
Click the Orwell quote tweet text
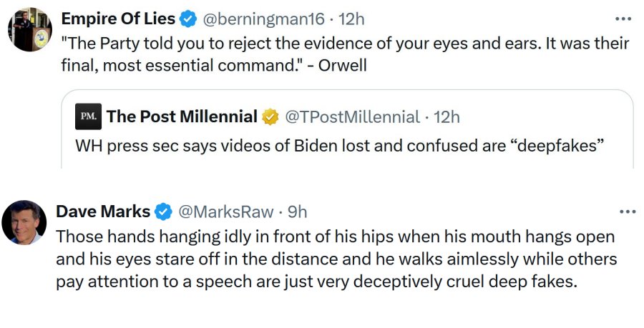343,52
